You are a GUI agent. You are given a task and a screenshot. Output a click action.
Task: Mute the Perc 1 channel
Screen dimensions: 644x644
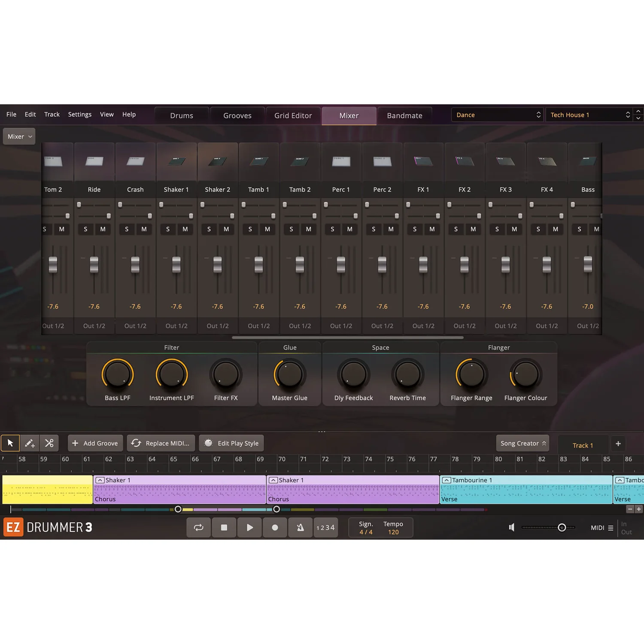[x=350, y=229]
